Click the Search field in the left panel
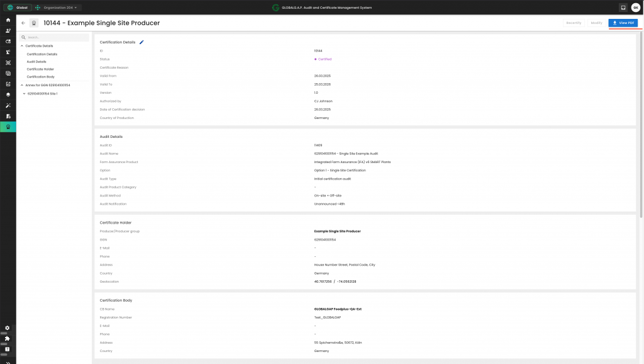 click(57, 38)
